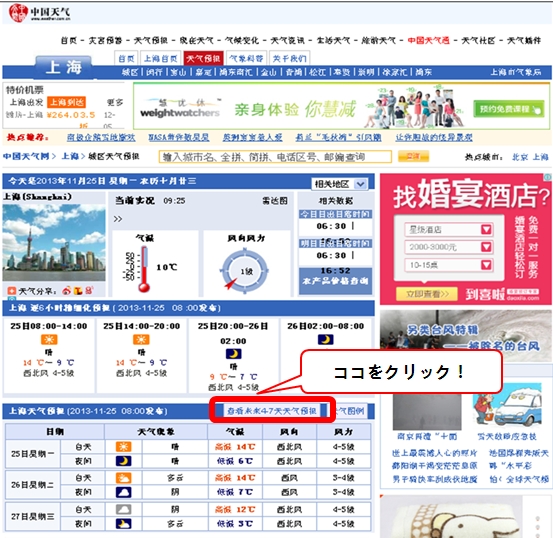This screenshot has width=553, height=538.
Task: Choose the 闵行 district link
Action: click(154, 72)
